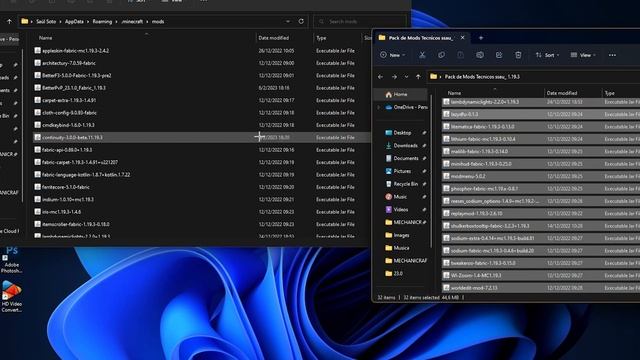Screen dimensions: 640x360
Task: Open the address history dropdown in mods window
Action: click(x=288, y=21)
